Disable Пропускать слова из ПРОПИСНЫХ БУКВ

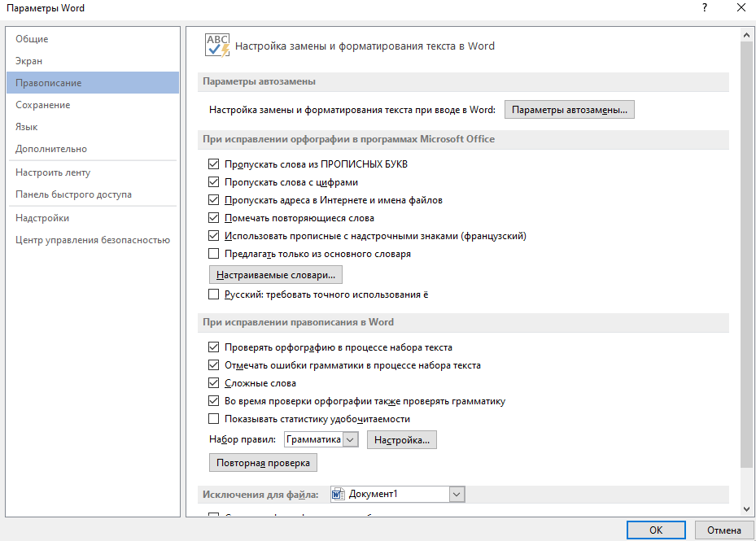click(214, 164)
